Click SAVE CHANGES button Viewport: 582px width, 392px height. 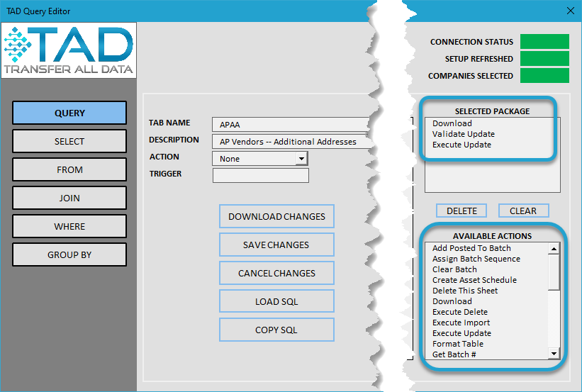[x=276, y=245]
